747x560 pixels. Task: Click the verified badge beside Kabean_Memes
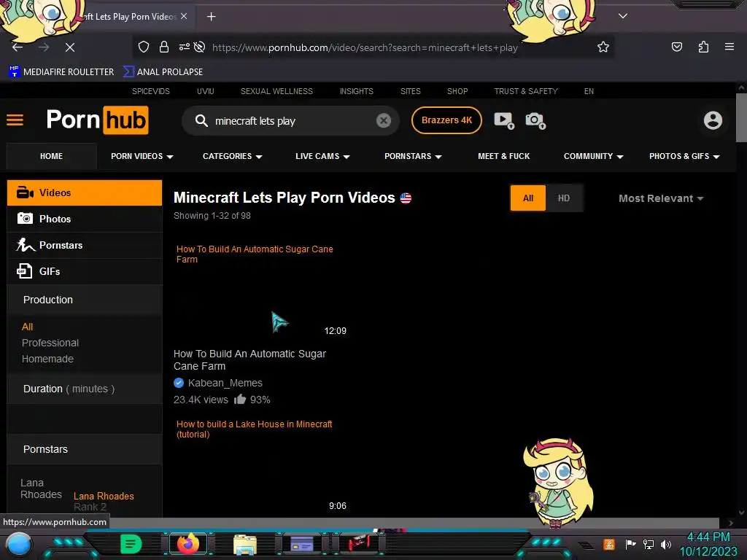179,383
